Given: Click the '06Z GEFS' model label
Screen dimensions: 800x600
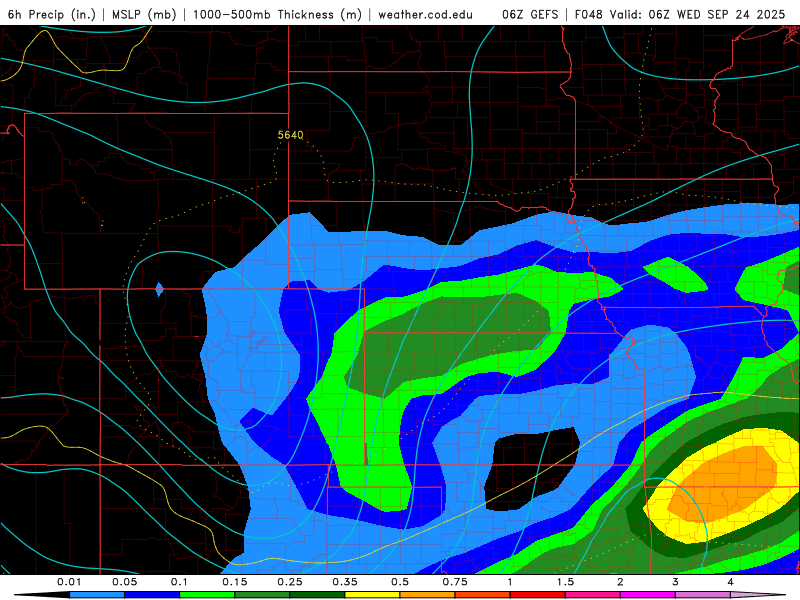Looking at the screenshot, I should pos(530,14).
